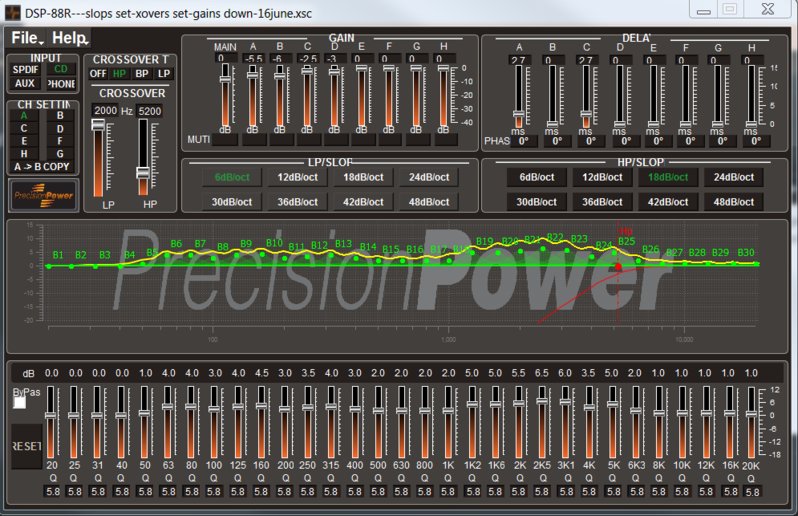Mute gain channel H
798x516 pixels.
point(446,139)
